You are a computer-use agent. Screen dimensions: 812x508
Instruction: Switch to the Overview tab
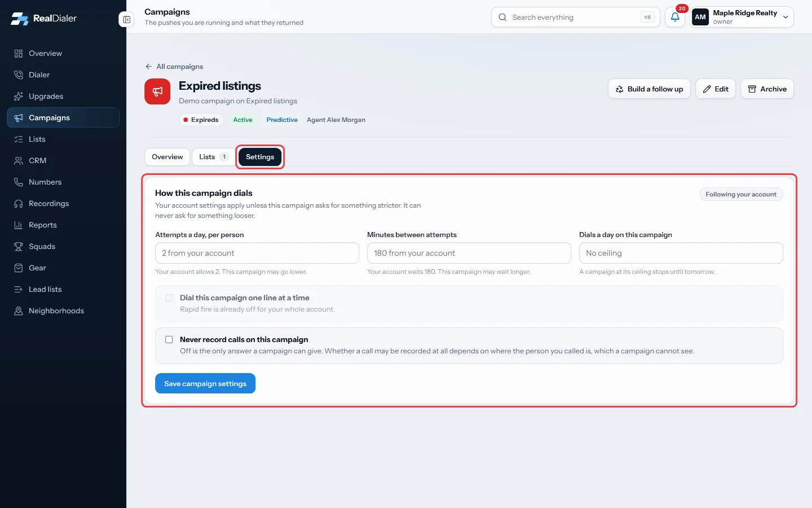[167, 157]
